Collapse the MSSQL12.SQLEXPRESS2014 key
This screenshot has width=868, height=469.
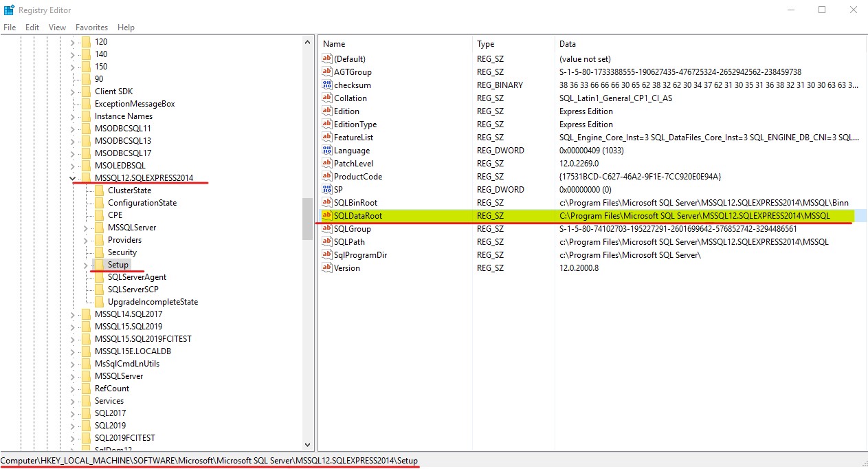[73, 178]
